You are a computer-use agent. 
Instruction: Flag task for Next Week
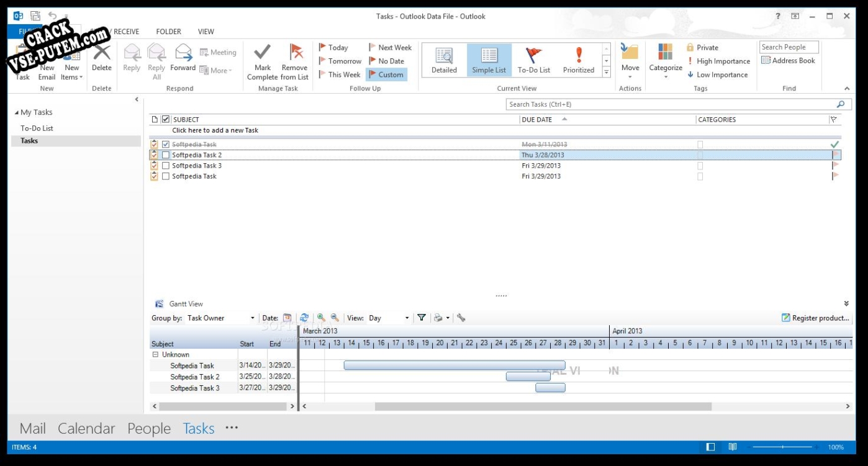(390, 47)
